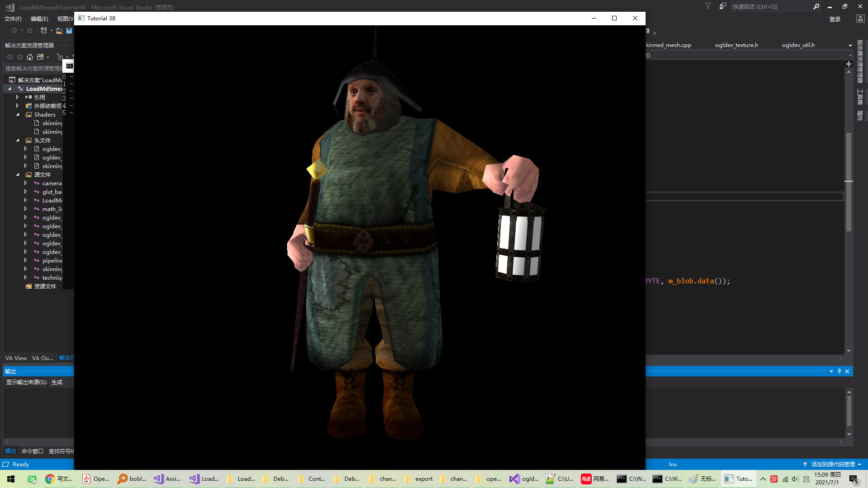Toggle auto-hide pin on output panel
The height and width of the screenshot is (488, 868).
point(839,371)
